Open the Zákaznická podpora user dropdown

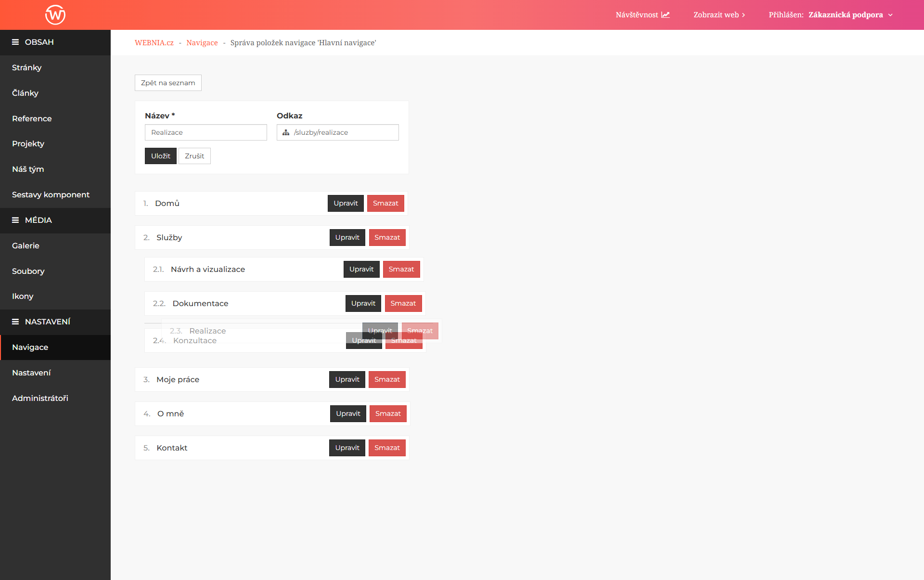(x=850, y=15)
